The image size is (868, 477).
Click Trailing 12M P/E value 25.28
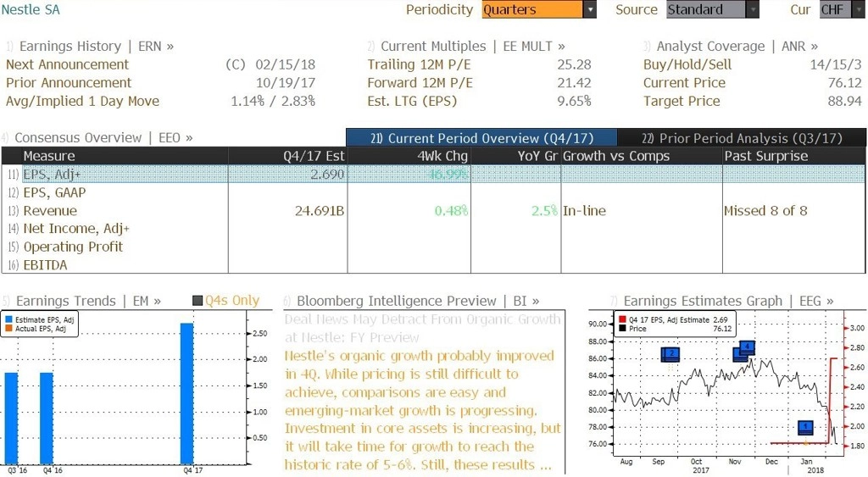(x=574, y=64)
